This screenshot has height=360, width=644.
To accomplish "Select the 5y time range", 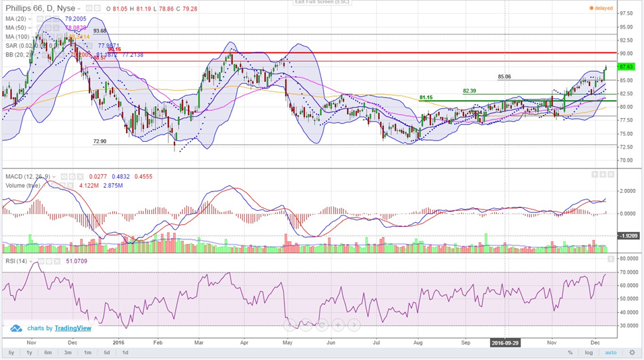I will pos(11,353).
